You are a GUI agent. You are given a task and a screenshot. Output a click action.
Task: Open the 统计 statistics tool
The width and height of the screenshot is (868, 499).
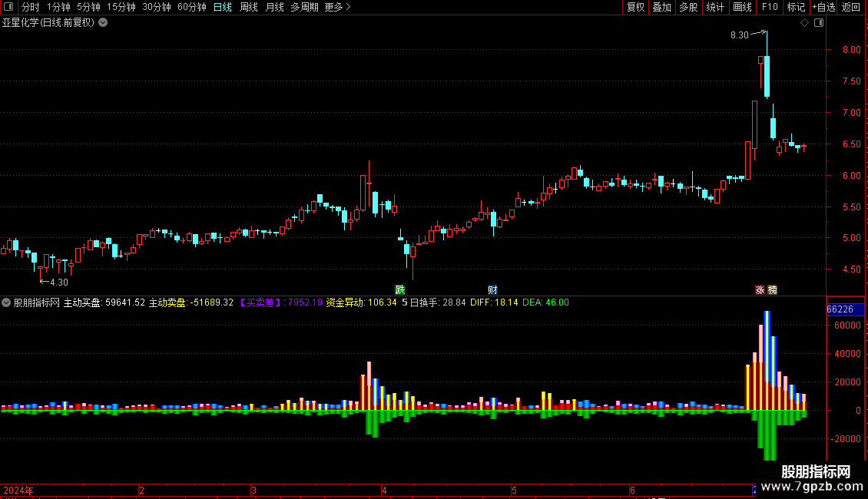coord(715,7)
